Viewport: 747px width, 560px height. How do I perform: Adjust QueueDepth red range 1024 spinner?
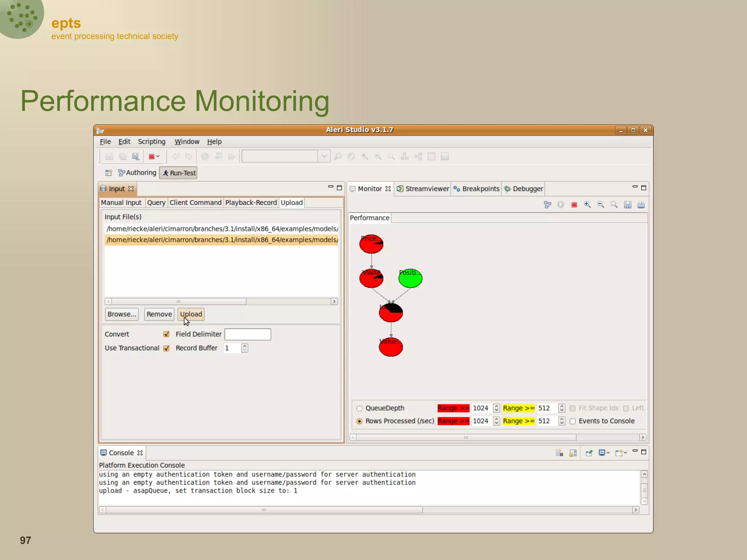click(x=496, y=408)
